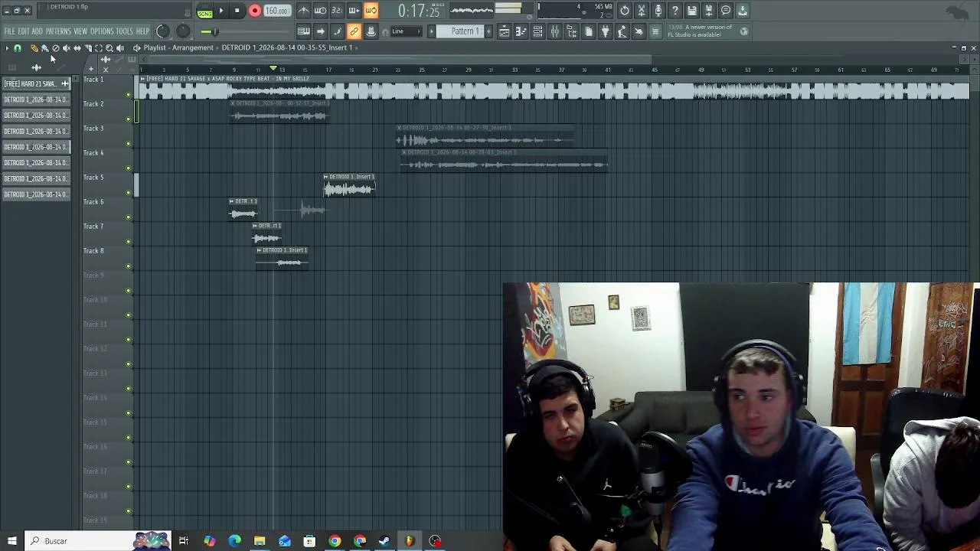Click the master pitch knob
This screenshot has height=551, width=980.
click(183, 31)
